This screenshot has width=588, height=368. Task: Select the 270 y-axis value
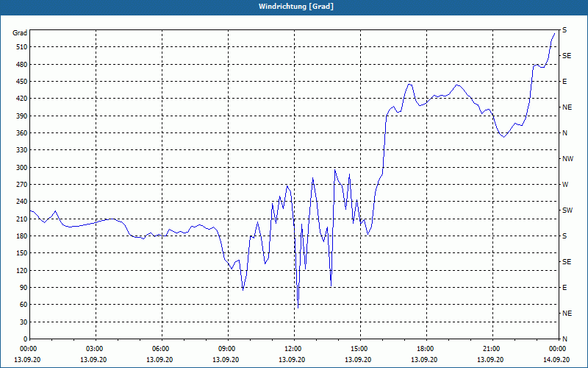pyautogui.click(x=21, y=185)
